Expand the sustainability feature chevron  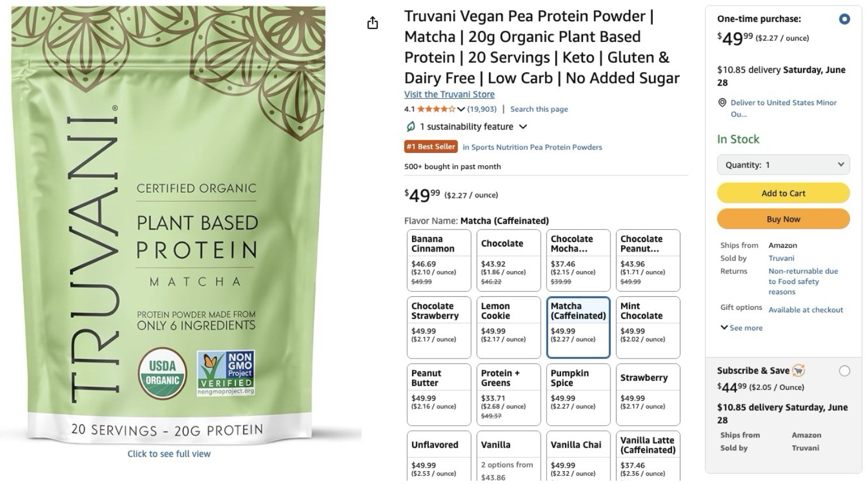pyautogui.click(x=523, y=127)
